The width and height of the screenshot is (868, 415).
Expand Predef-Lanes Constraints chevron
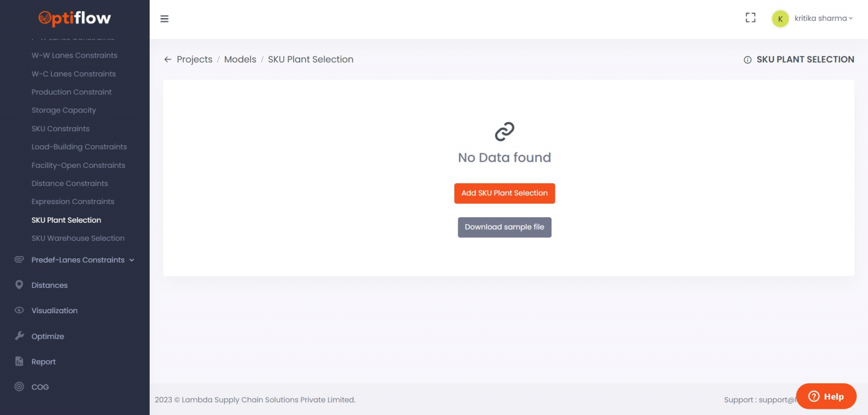[x=132, y=260]
